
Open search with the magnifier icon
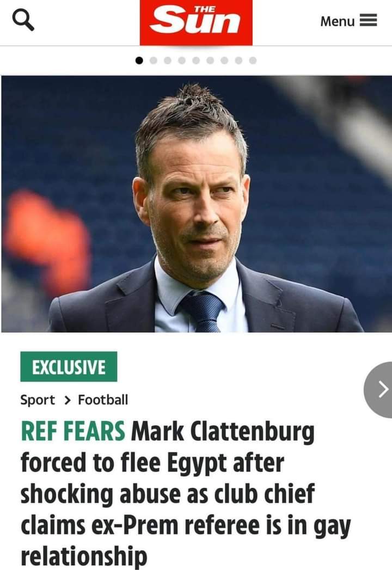23,20
